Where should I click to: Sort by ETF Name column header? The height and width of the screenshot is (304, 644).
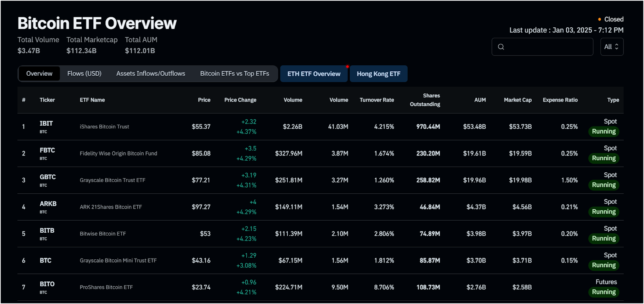[92, 100]
